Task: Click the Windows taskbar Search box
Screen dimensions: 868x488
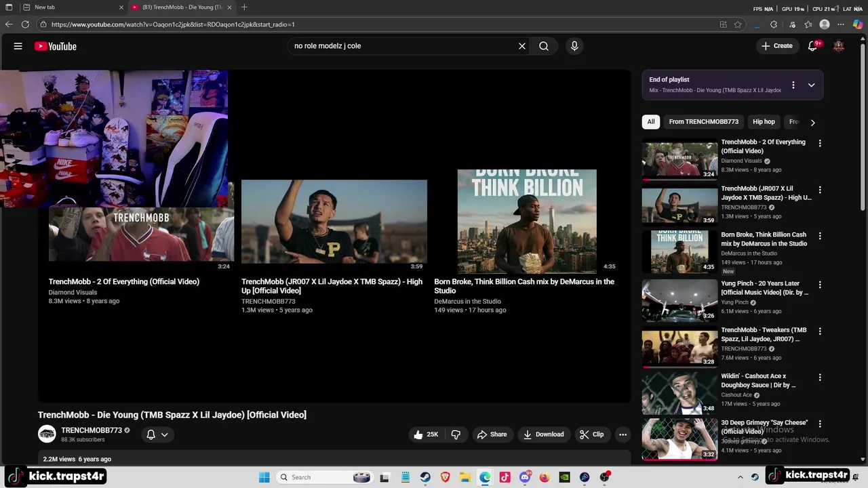Action: point(324,477)
